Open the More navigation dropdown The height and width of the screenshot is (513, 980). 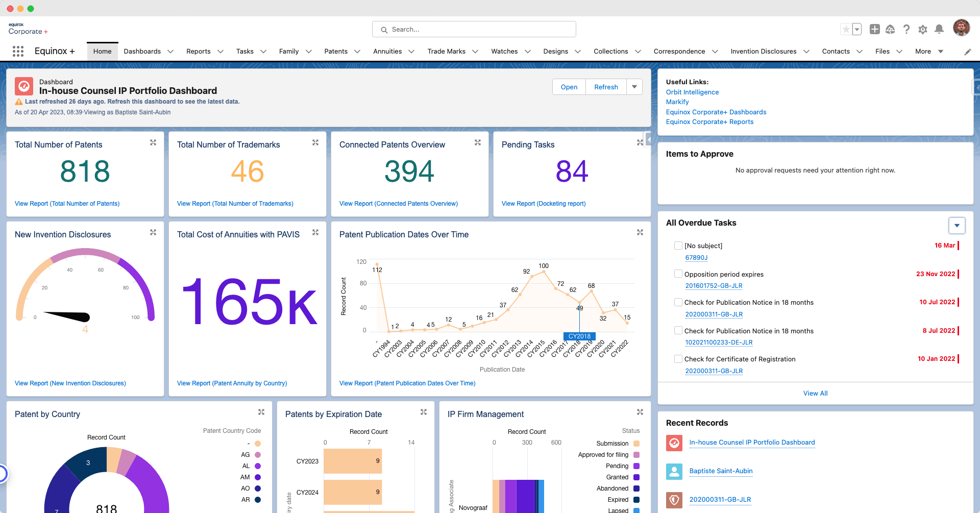pos(929,52)
